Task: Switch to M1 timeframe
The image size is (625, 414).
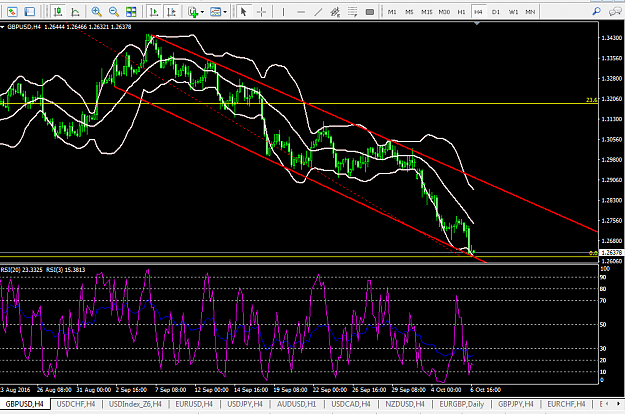Action: pyautogui.click(x=392, y=12)
